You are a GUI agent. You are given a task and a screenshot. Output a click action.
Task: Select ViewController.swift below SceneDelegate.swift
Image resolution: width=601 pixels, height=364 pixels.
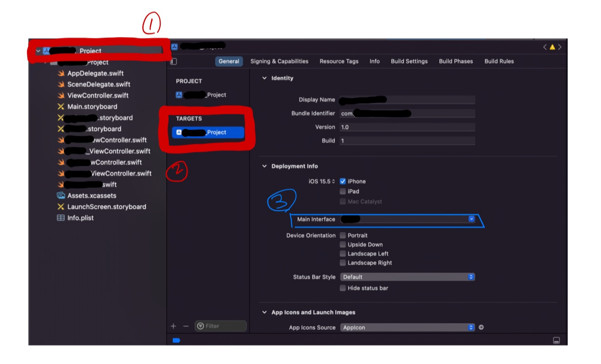pyautogui.click(x=98, y=95)
